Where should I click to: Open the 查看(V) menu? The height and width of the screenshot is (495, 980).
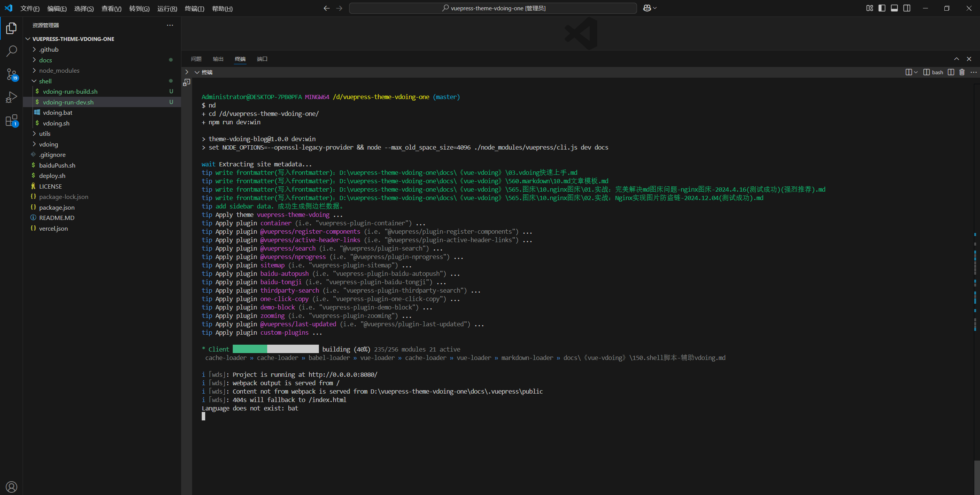[111, 8]
